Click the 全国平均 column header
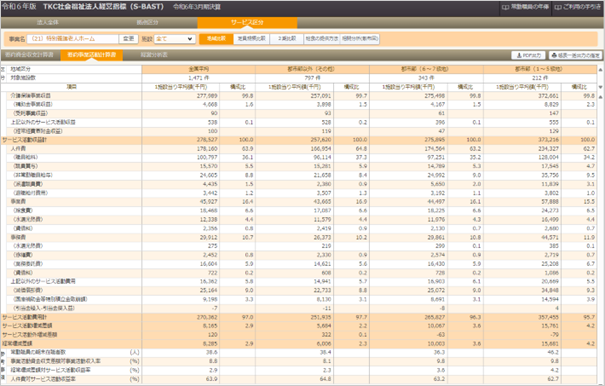 (x=198, y=69)
